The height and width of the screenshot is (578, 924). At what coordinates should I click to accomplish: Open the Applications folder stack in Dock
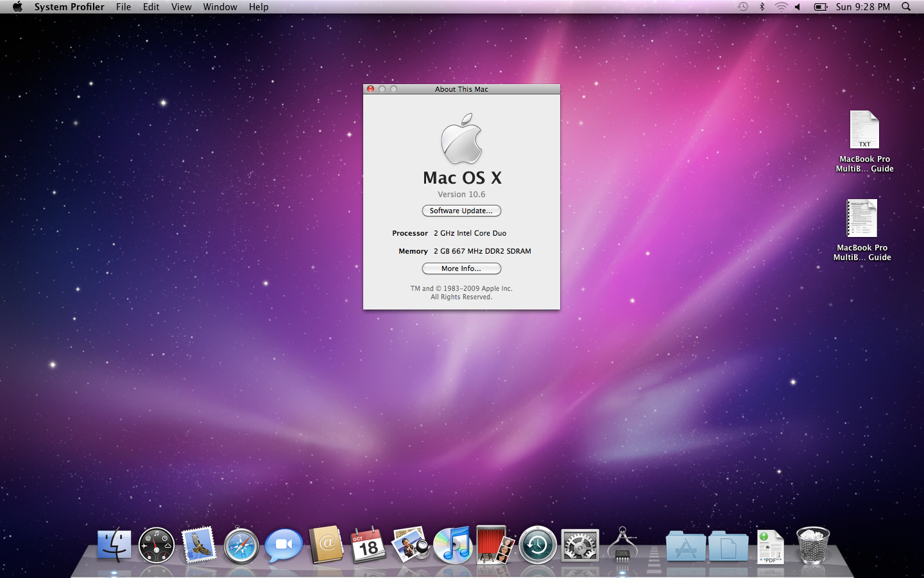pos(686,547)
